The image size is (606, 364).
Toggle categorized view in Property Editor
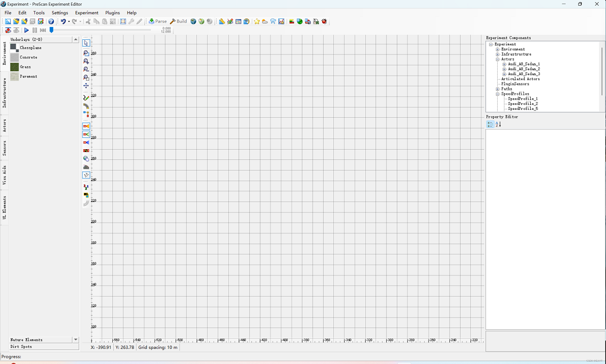490,125
